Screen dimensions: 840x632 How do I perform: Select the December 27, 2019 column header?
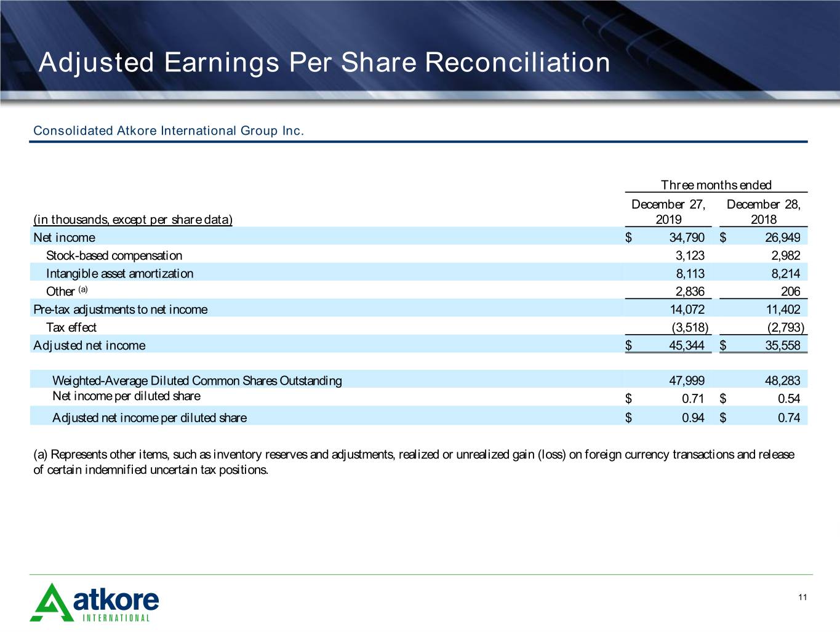(x=668, y=212)
